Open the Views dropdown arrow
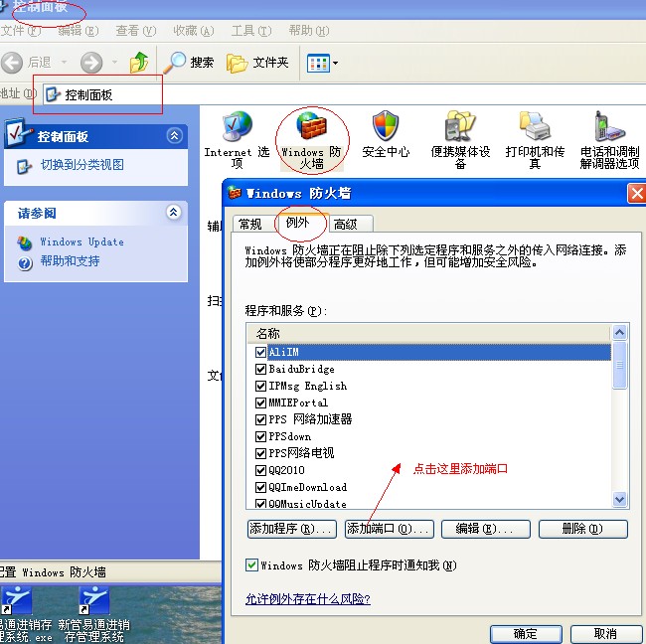646x644 pixels. click(335, 63)
